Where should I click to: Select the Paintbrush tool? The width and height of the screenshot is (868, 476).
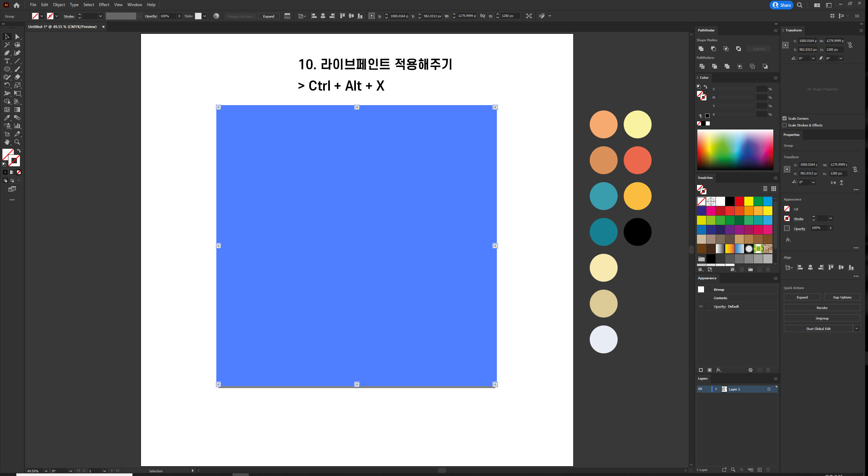(17, 69)
